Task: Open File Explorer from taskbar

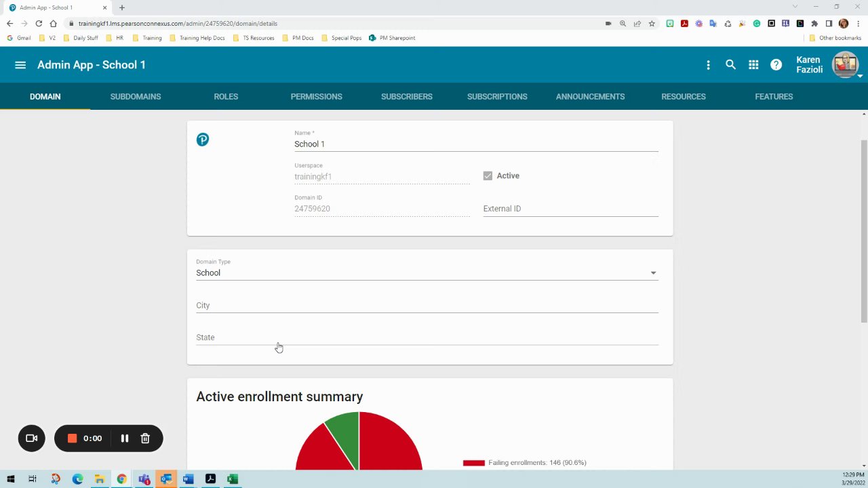Action: click(x=99, y=479)
